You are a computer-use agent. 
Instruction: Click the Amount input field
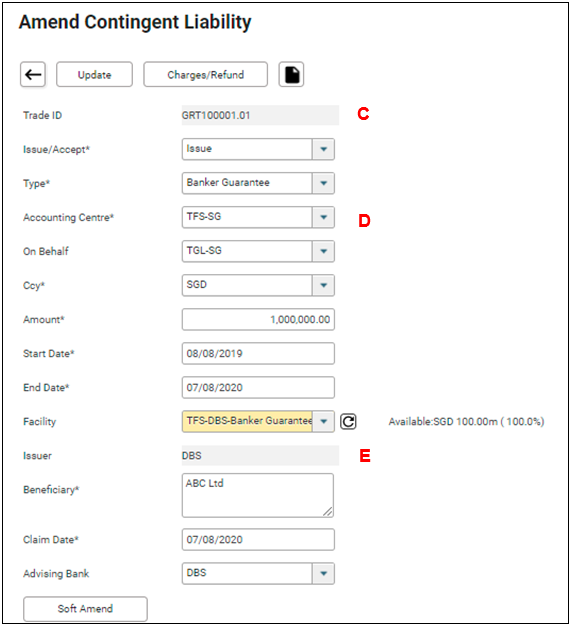coord(258,319)
